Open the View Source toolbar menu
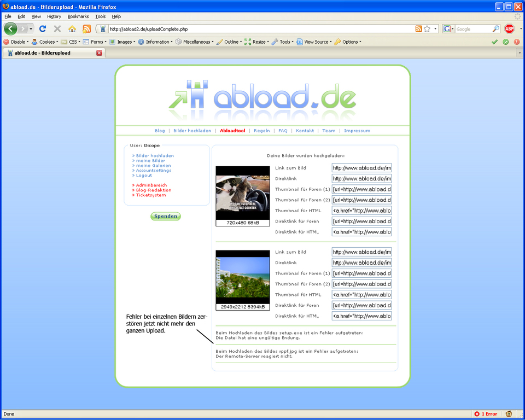Image resolution: width=525 pixels, height=420 pixels. pos(314,42)
